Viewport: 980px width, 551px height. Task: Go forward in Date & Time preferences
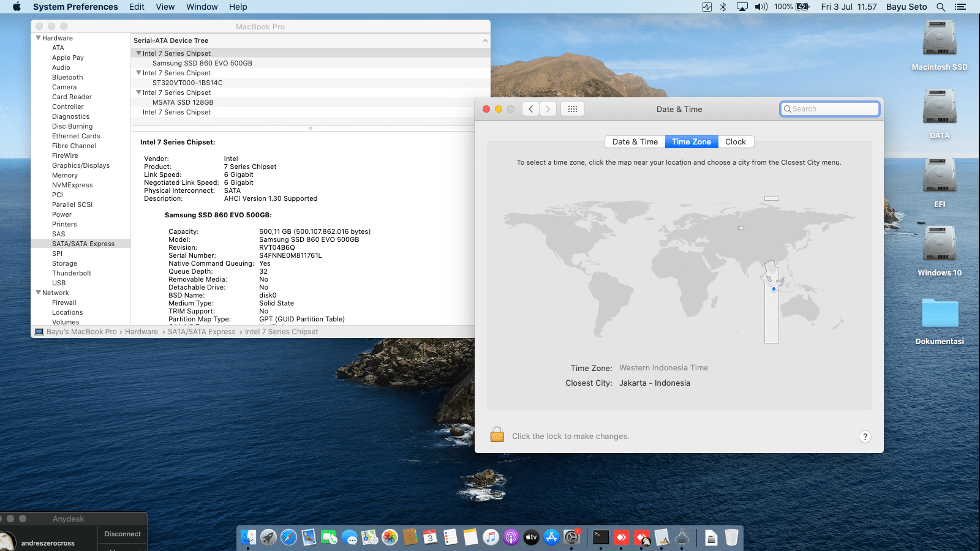tap(548, 109)
